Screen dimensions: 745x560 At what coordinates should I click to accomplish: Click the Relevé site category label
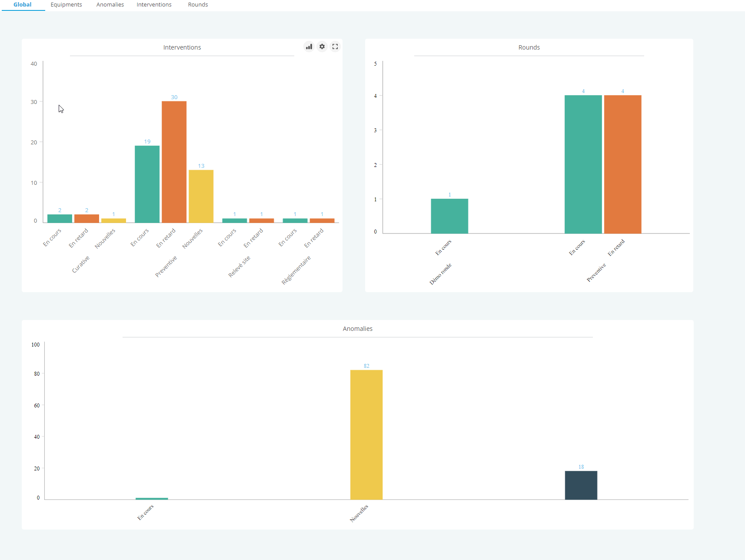(239, 267)
